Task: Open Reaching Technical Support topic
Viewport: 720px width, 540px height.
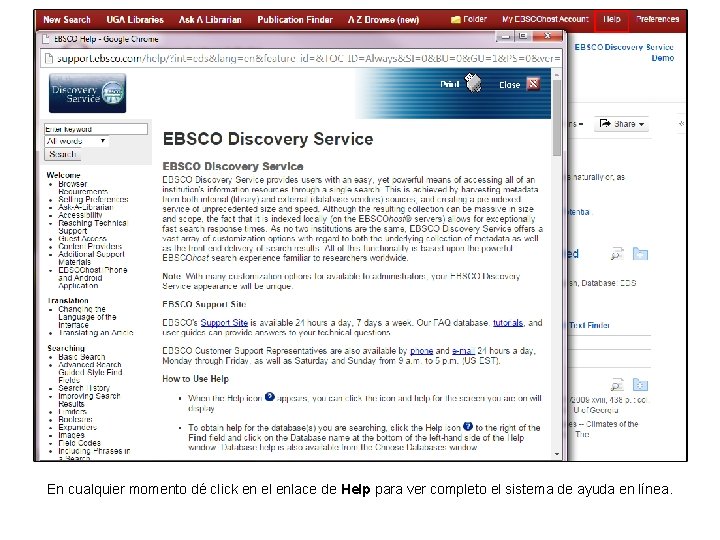Action: tap(92, 227)
